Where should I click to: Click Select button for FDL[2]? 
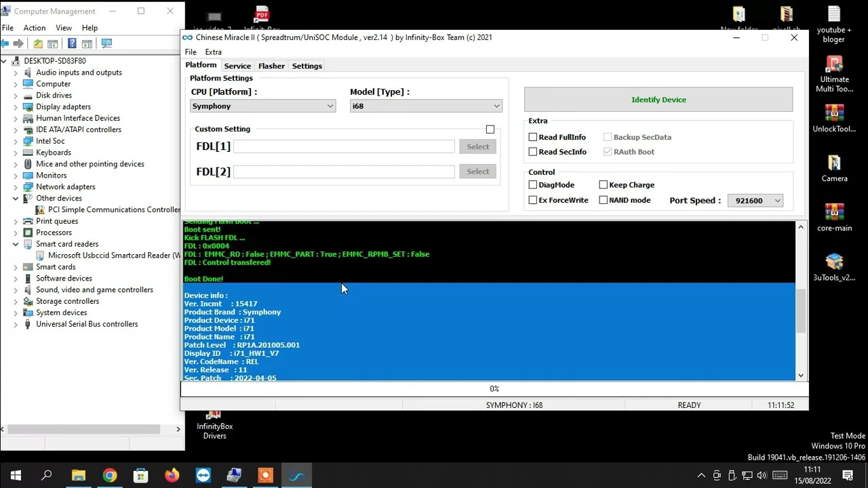point(477,171)
